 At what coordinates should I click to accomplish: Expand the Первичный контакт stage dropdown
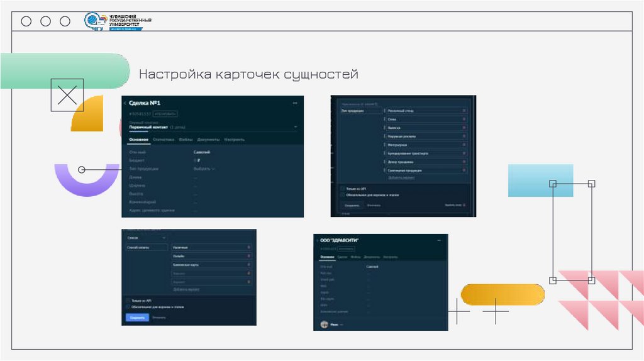tap(296, 127)
